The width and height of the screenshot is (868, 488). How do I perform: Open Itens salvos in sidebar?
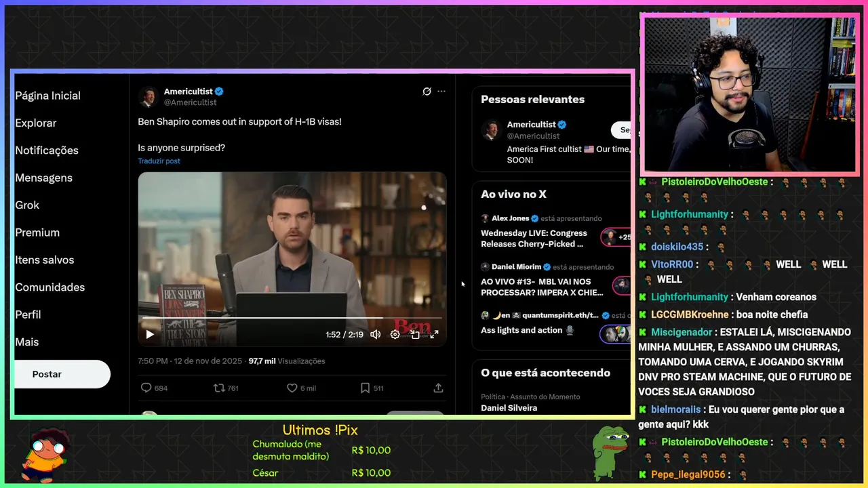[x=45, y=260]
